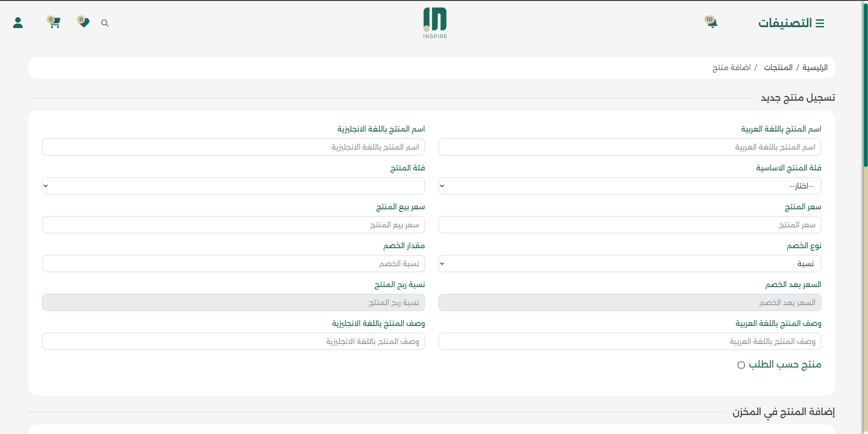The image size is (868, 434).
Task: Click the English product name field
Action: click(233, 147)
